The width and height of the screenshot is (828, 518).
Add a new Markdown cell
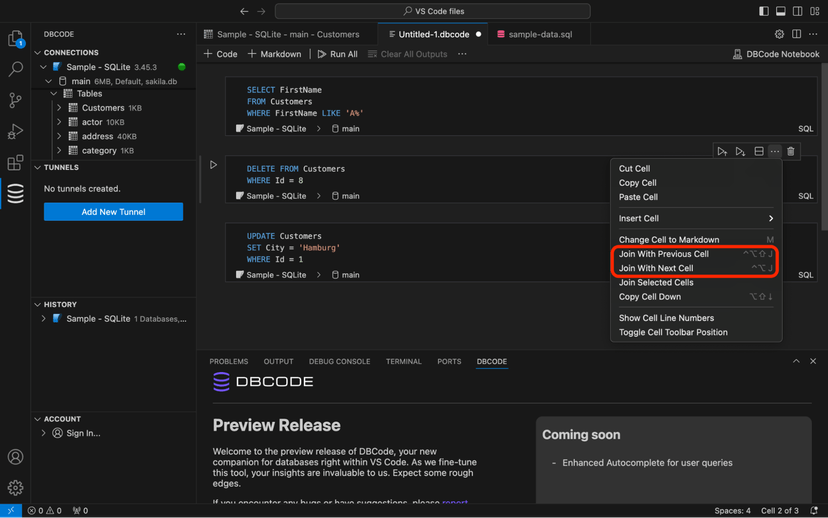(x=275, y=54)
